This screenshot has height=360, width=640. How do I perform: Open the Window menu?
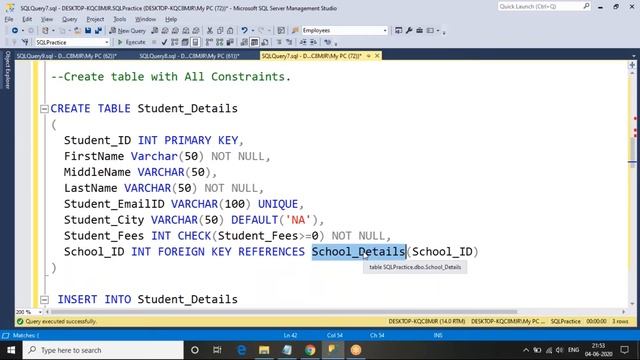pyautogui.click(x=145, y=19)
